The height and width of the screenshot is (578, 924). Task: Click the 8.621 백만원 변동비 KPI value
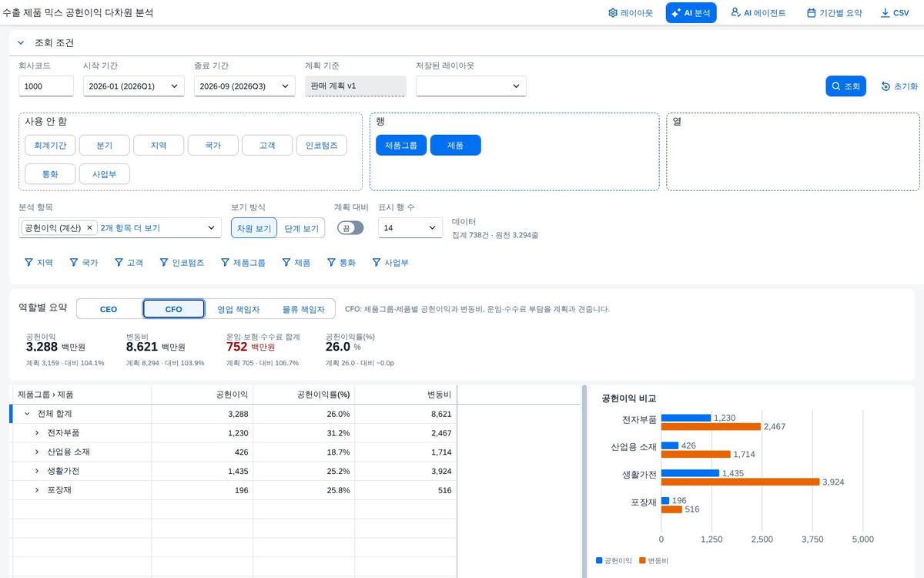point(156,347)
